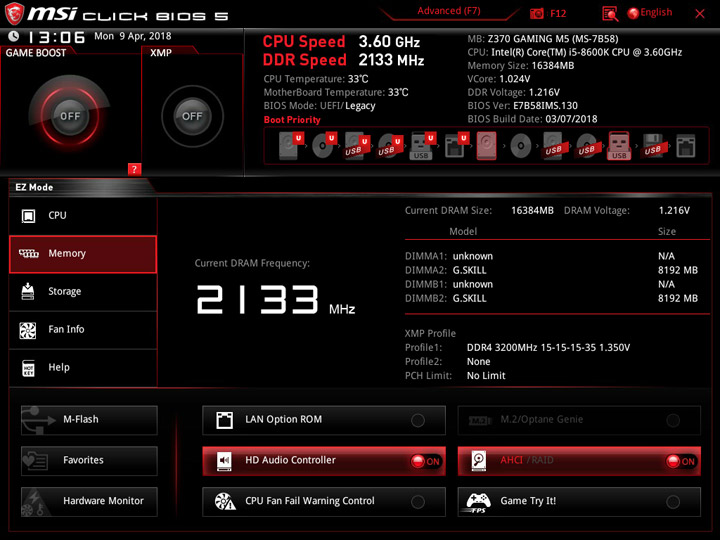Change the English language setting
The image size is (720, 540).
[x=650, y=13]
